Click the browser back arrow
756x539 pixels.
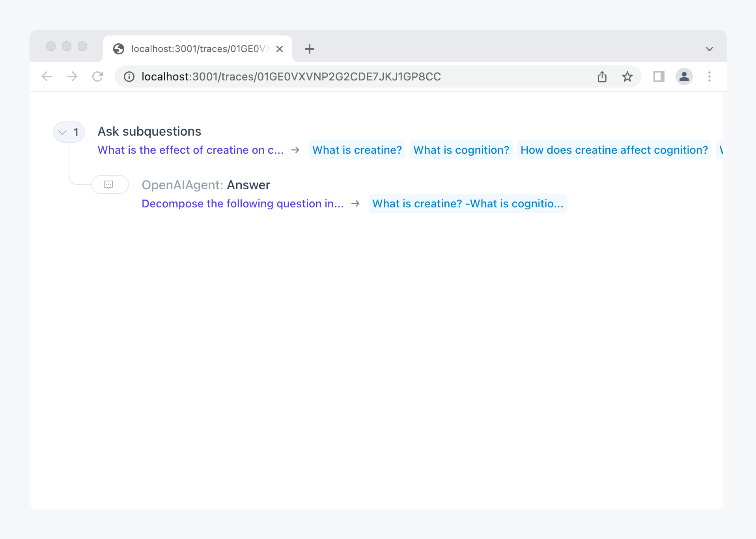click(47, 76)
